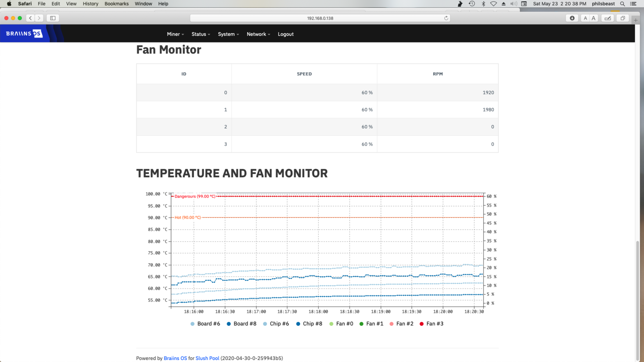Viewport: 644px width, 362px height.
Task: Add a new tab with plus button
Action: click(x=636, y=19)
